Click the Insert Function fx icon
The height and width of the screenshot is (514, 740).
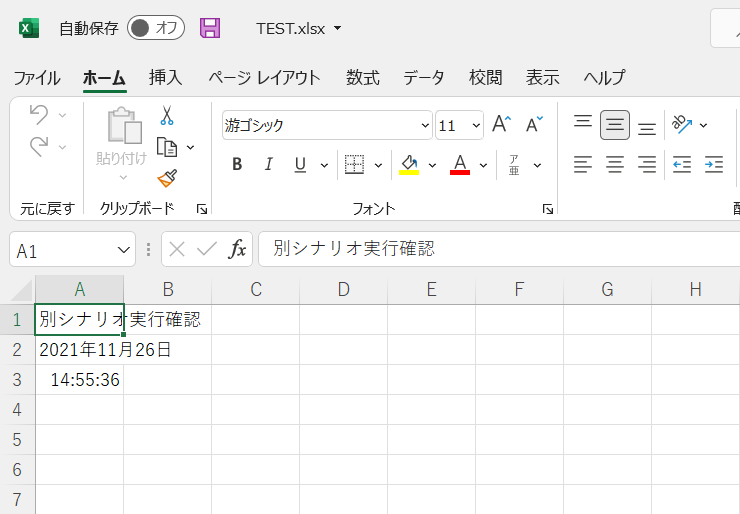click(237, 250)
